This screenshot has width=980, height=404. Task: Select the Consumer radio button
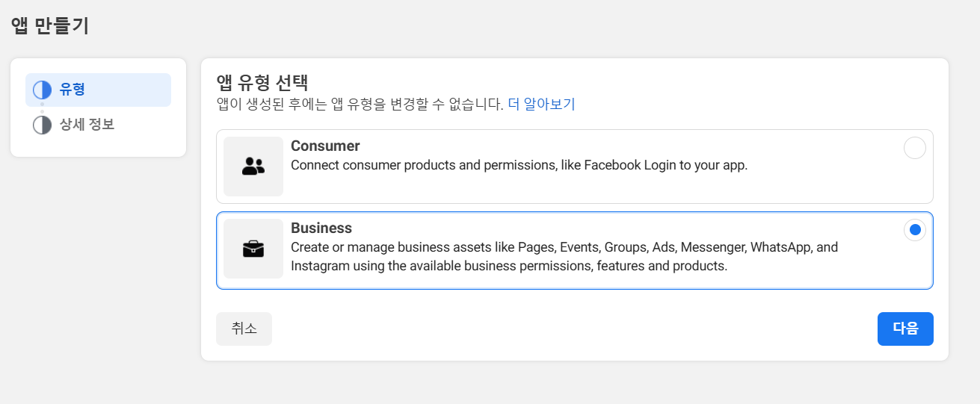tap(915, 148)
